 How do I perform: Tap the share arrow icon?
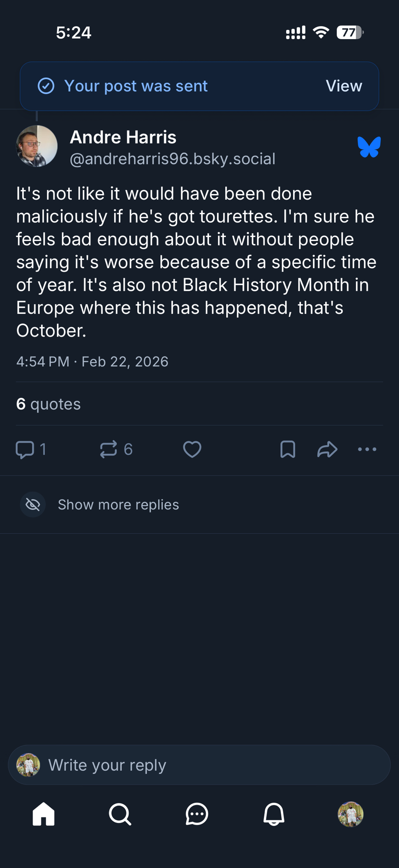point(327,449)
